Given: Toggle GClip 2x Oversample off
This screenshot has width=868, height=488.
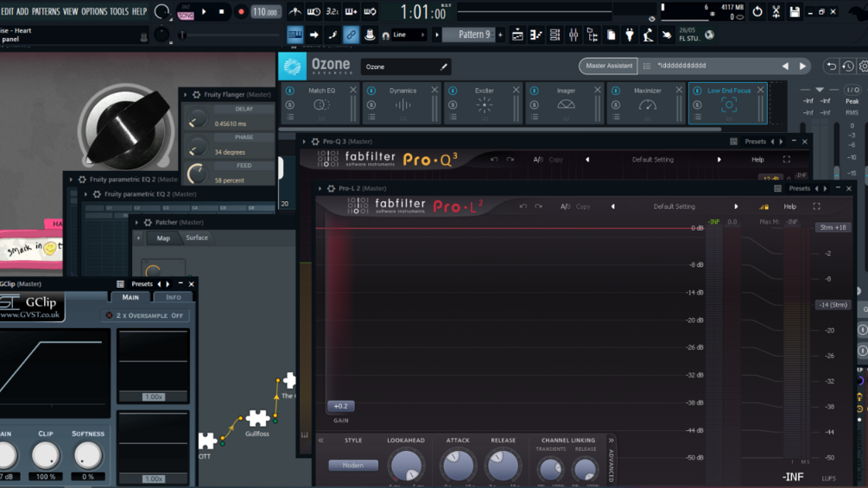Looking at the screenshot, I should [146, 315].
